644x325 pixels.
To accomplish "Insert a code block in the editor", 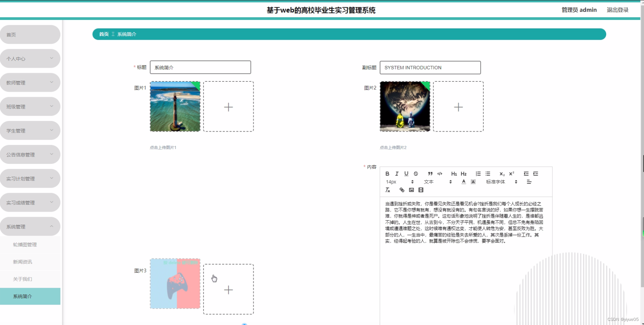I will (x=440, y=173).
